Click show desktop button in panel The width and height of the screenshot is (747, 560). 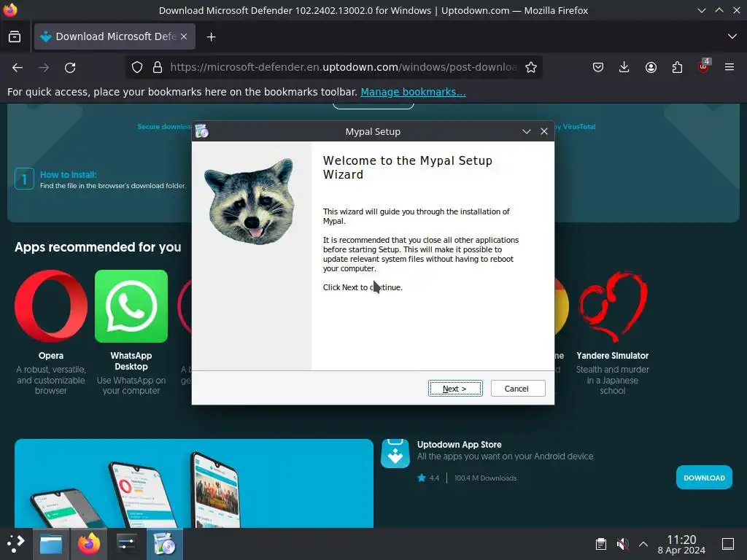point(728,544)
